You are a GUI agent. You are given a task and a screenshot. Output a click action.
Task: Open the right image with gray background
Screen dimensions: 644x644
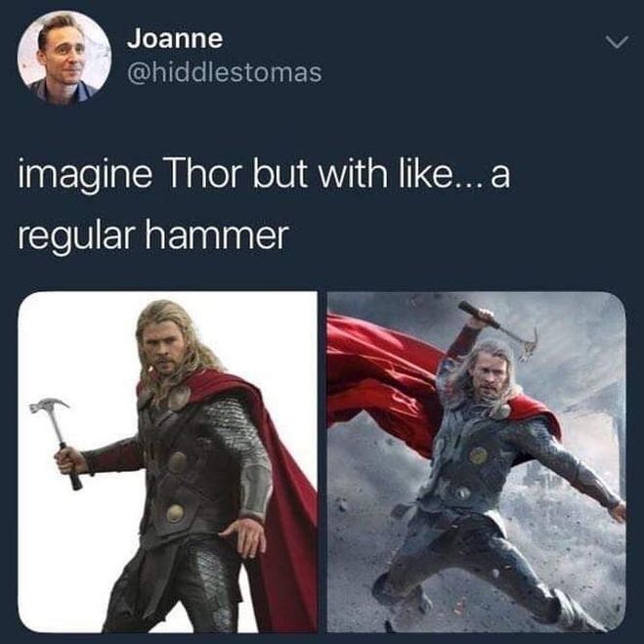pyautogui.click(x=477, y=462)
